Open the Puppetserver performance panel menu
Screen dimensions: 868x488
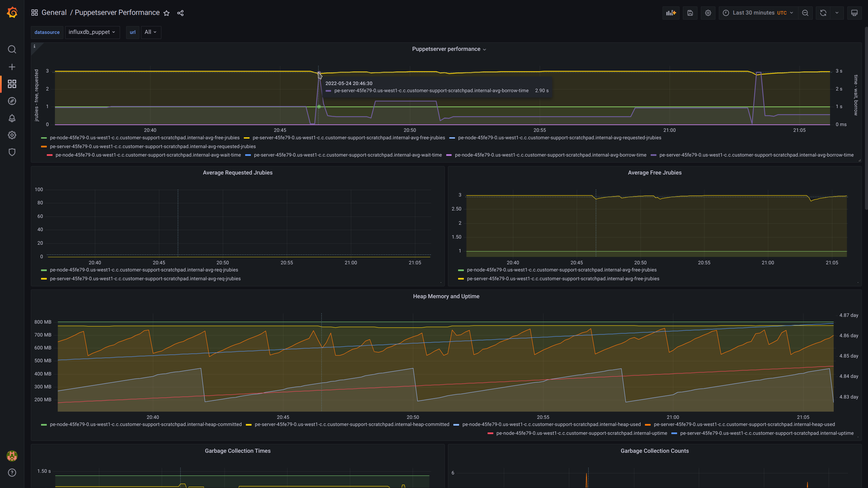click(x=449, y=49)
